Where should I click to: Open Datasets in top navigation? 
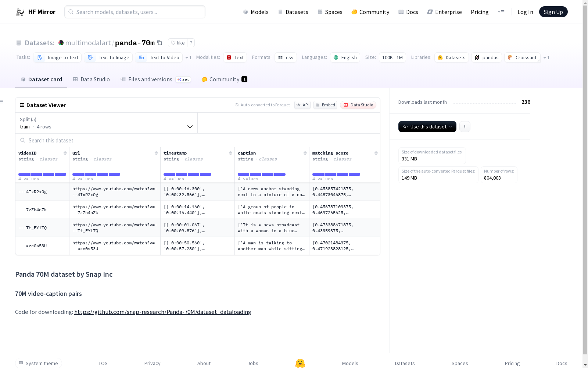coord(293,12)
